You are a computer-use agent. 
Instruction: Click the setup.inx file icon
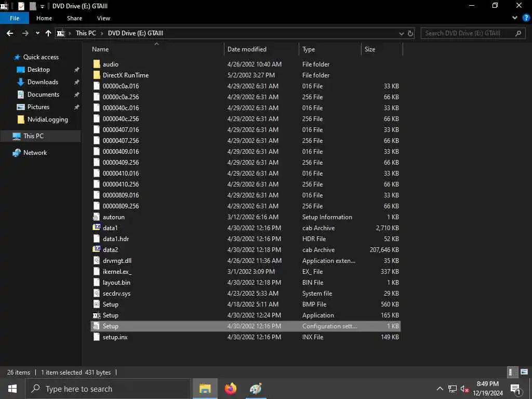coord(97,337)
